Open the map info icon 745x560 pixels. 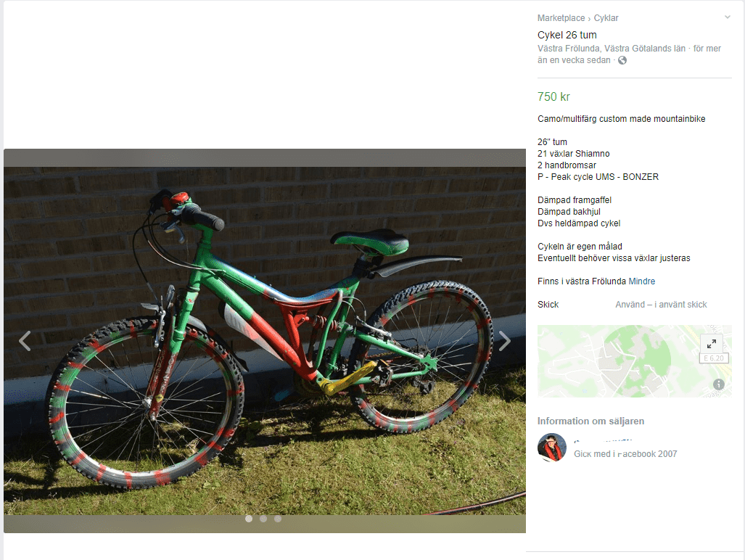[x=718, y=384]
